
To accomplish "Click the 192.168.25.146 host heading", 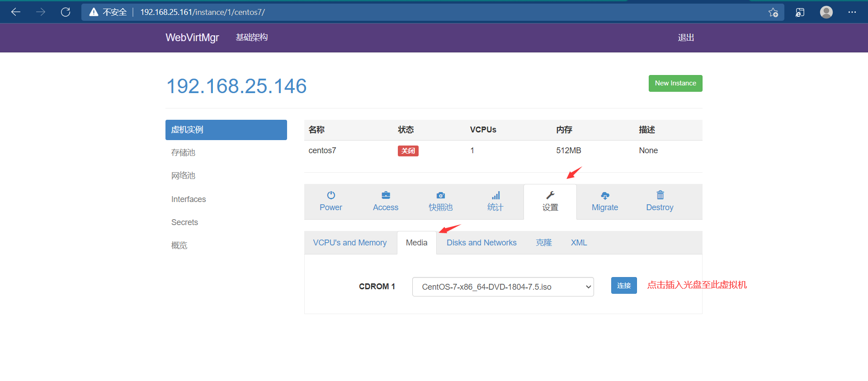I will pyautogui.click(x=236, y=86).
